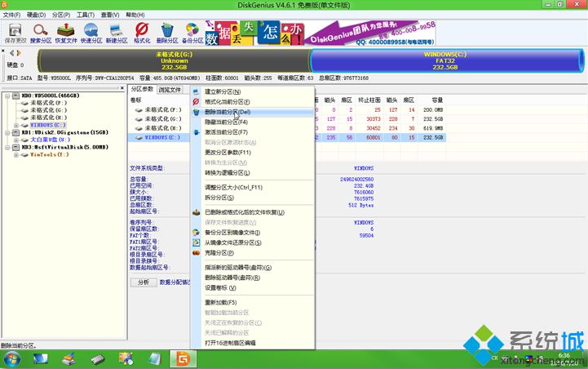Collapse the RD1:UDisk2.0Gigastone tree node
588x369 pixels.
click(7, 132)
